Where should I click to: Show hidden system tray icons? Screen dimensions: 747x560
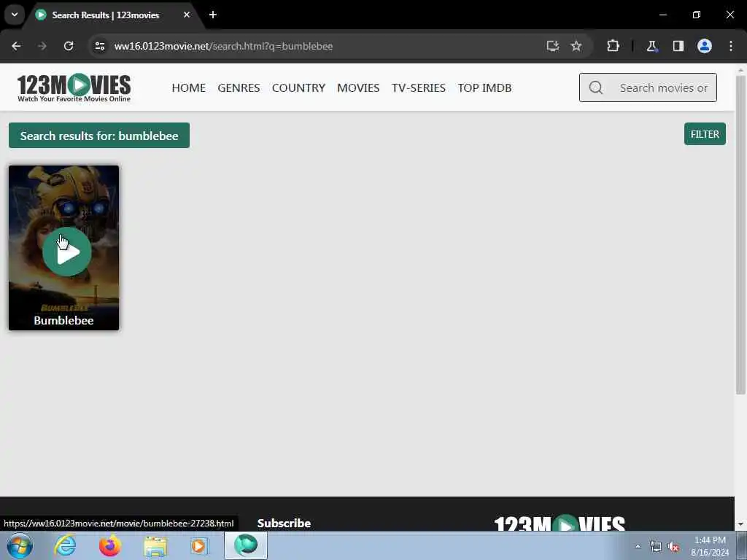click(x=638, y=546)
